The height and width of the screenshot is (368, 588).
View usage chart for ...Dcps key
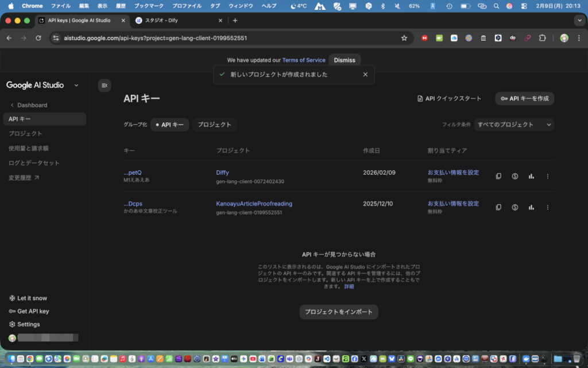coord(531,207)
